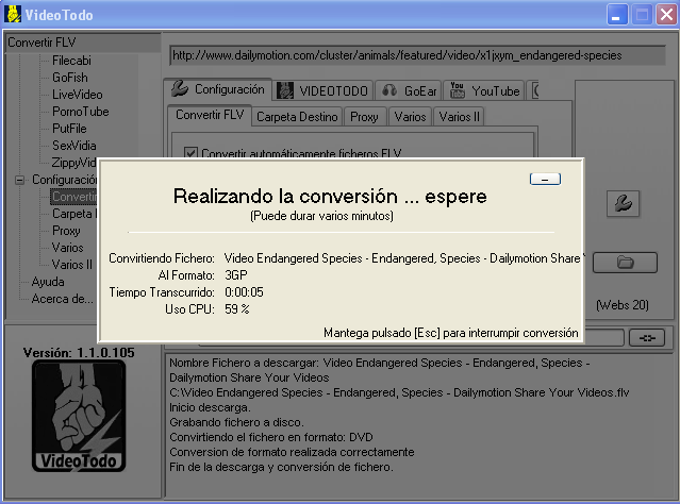The width and height of the screenshot is (680, 504).
Task: Click the small arrows button at the right edge
Action: (x=647, y=338)
